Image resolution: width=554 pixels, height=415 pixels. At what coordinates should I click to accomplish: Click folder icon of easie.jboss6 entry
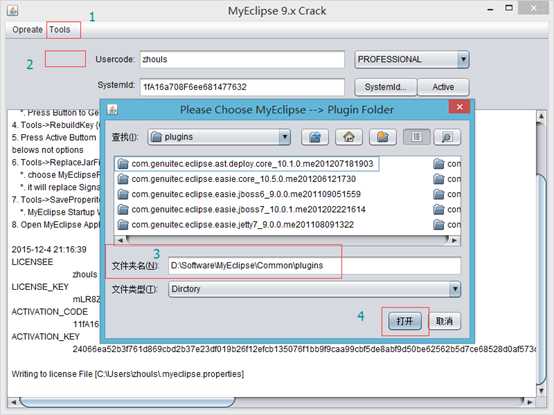pos(123,194)
